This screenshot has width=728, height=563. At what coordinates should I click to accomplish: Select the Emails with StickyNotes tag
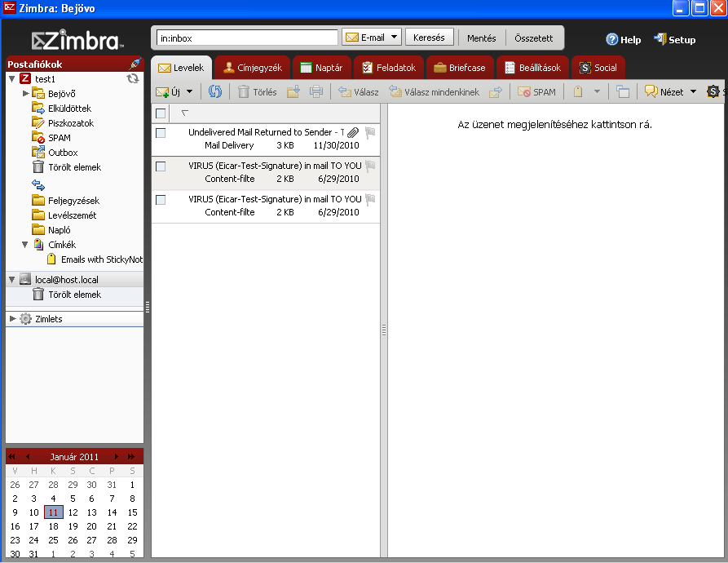(95, 259)
